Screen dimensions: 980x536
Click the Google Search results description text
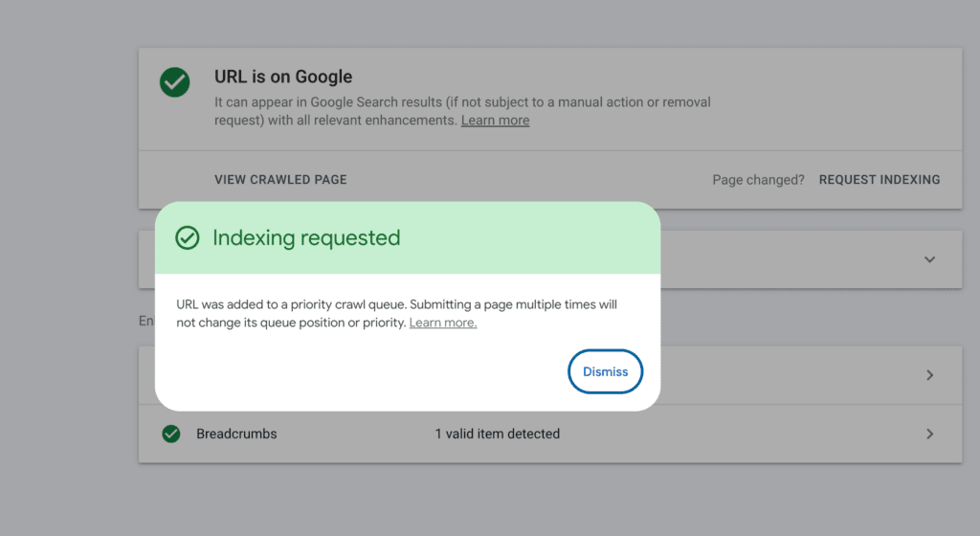tap(462, 101)
